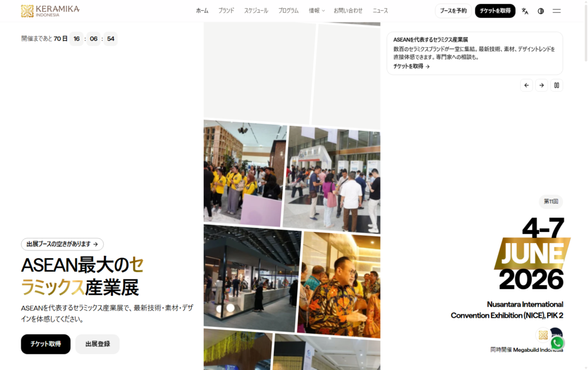Advance to next slide with right arrow
Screen dimensions: 588x370
(x=541, y=86)
